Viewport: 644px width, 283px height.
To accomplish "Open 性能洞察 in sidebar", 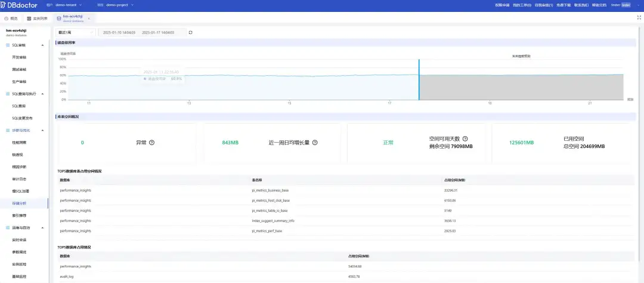I will [19, 142].
